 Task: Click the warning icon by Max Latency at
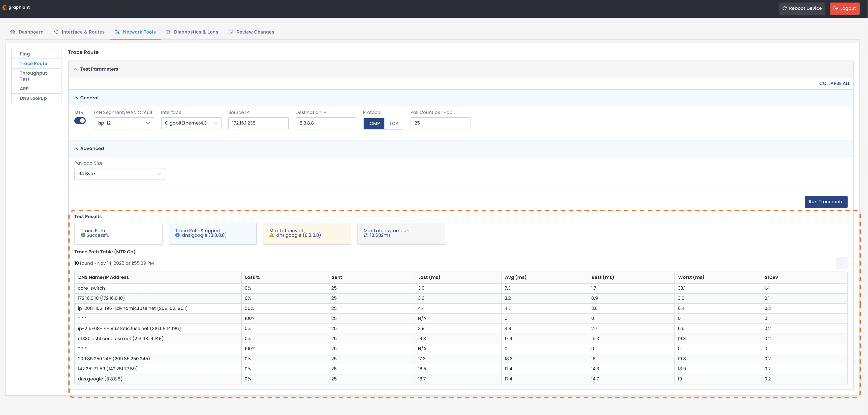tap(272, 235)
